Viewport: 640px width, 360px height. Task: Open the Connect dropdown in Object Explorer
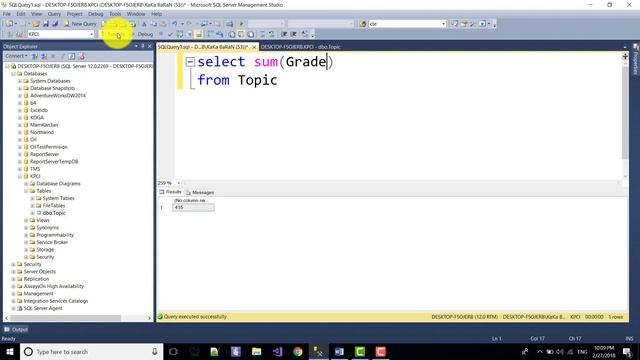(x=17, y=56)
